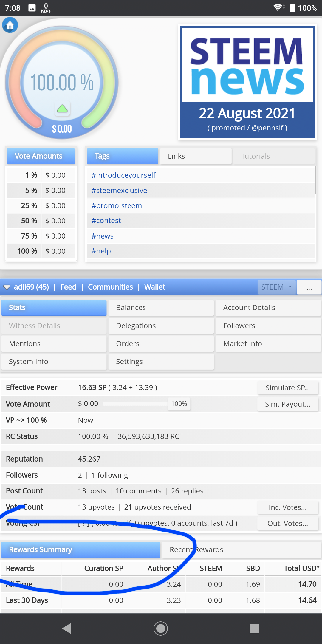Viewport: 322px width, 644px height.
Task: Select the 100 % vote amount row
Action: pyautogui.click(x=41, y=251)
